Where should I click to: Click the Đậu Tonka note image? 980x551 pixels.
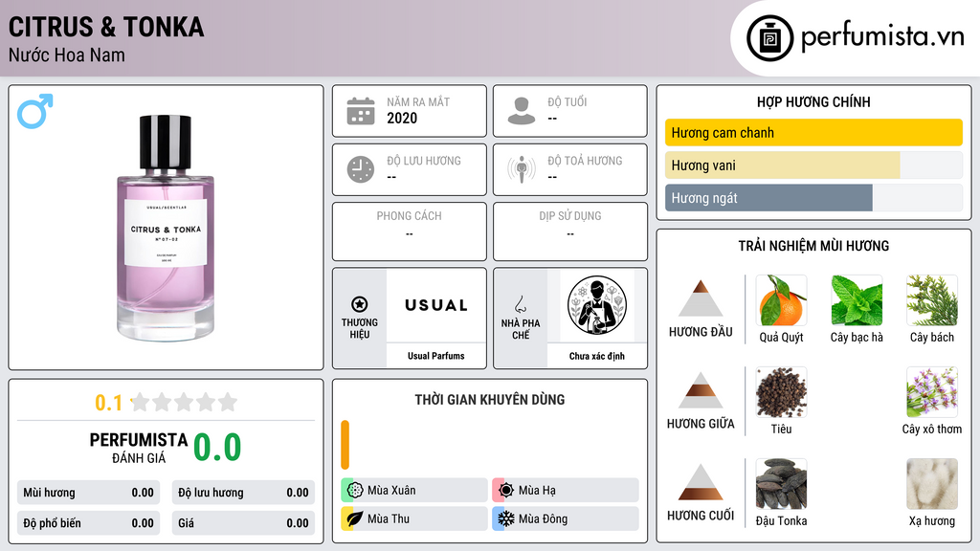click(x=781, y=484)
